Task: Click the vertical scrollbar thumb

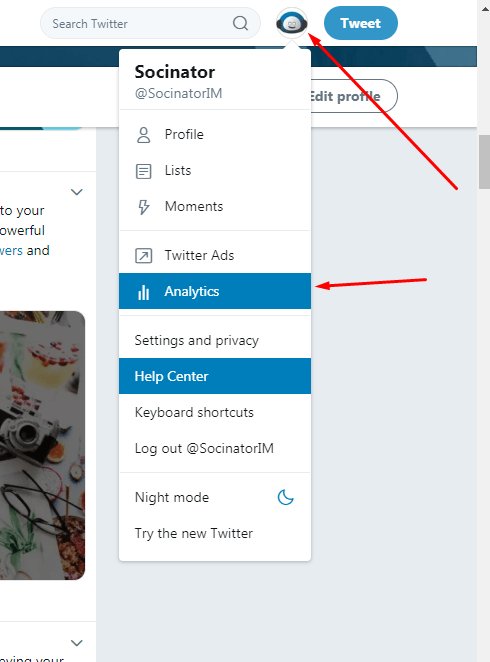Action: [x=484, y=162]
